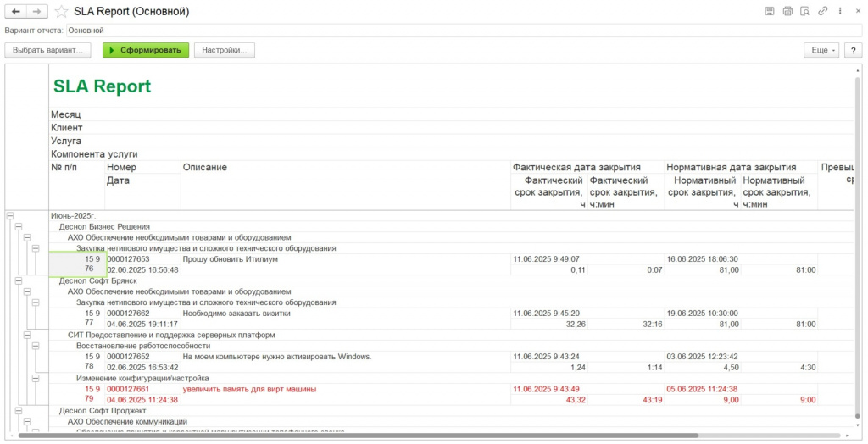Viewport: 868px width, 444px height.
Task: Select red description увеличить память для вирт машины
Action: 249,389
